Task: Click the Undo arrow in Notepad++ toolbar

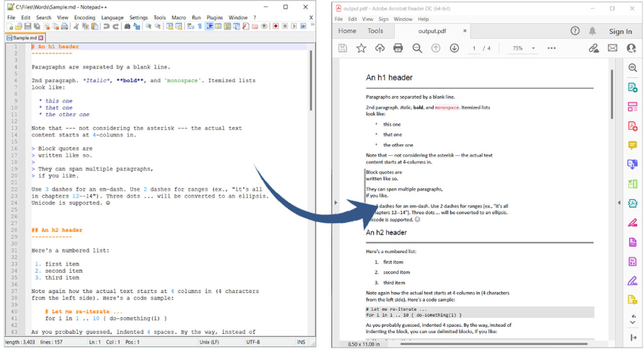Action: tap(106, 26)
